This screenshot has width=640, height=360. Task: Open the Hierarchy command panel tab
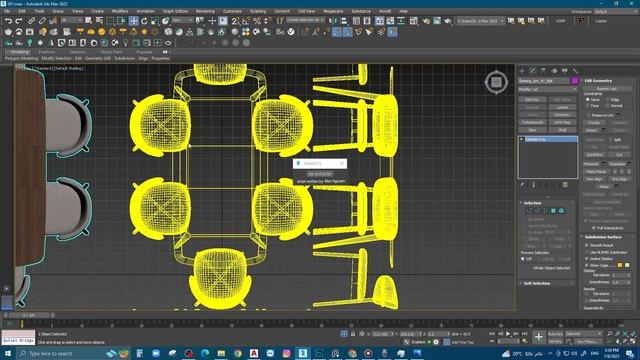[543, 71]
